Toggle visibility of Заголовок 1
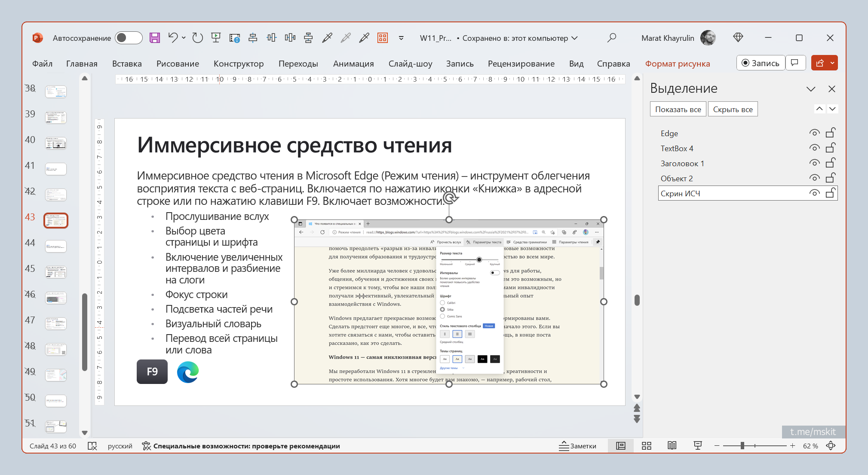 pos(814,163)
